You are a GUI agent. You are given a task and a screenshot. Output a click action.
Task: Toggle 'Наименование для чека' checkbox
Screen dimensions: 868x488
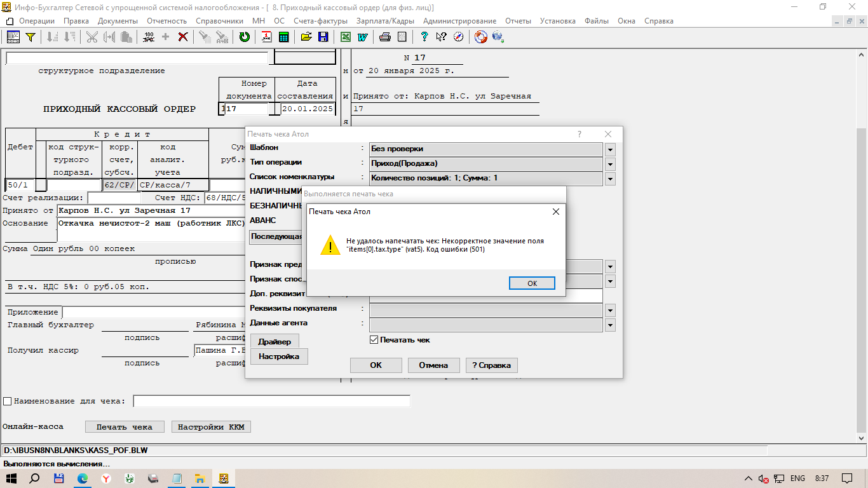pos(8,401)
